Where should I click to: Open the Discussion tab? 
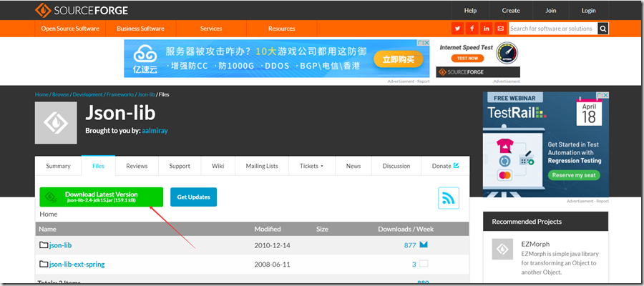coord(396,166)
